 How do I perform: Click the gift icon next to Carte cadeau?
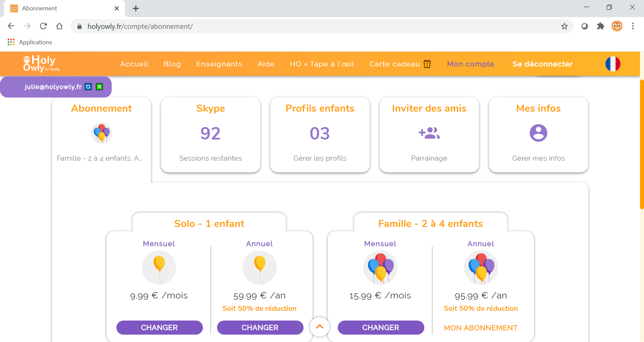[x=427, y=64]
